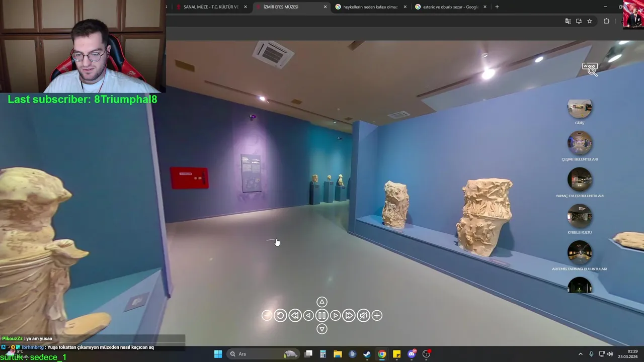Click the microphone tray icon
The image size is (644, 362).
pyautogui.click(x=591, y=354)
